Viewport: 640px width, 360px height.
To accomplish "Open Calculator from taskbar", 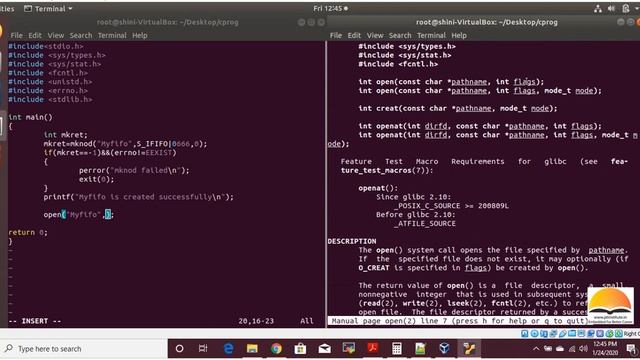I will pos(396,349).
